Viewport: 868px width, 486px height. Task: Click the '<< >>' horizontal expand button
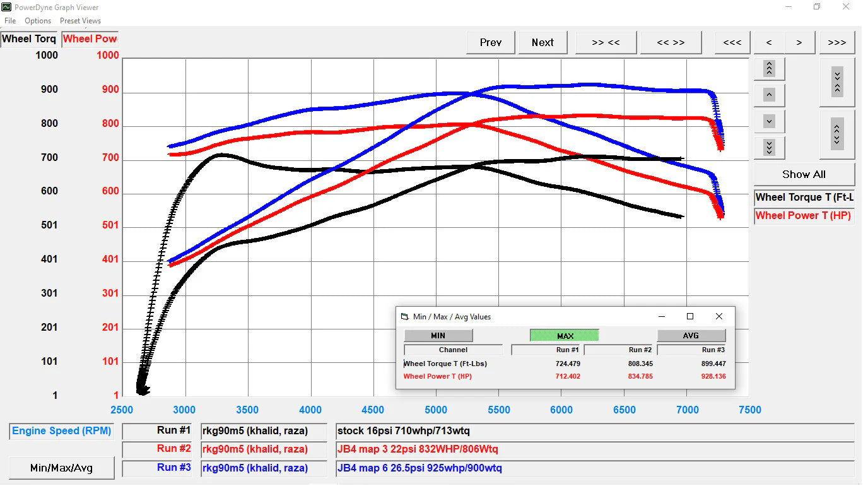point(671,43)
